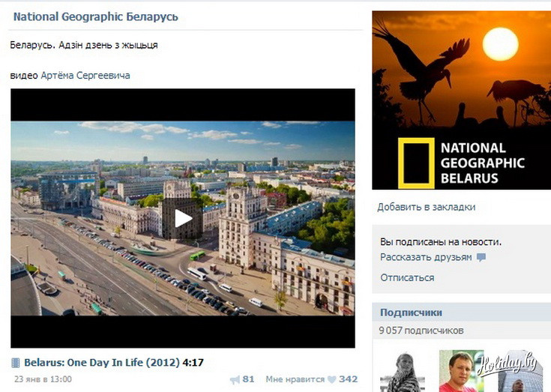Open the 9 057 подписчиков list
Image resolution: width=551 pixels, height=392 pixels.
(x=421, y=331)
